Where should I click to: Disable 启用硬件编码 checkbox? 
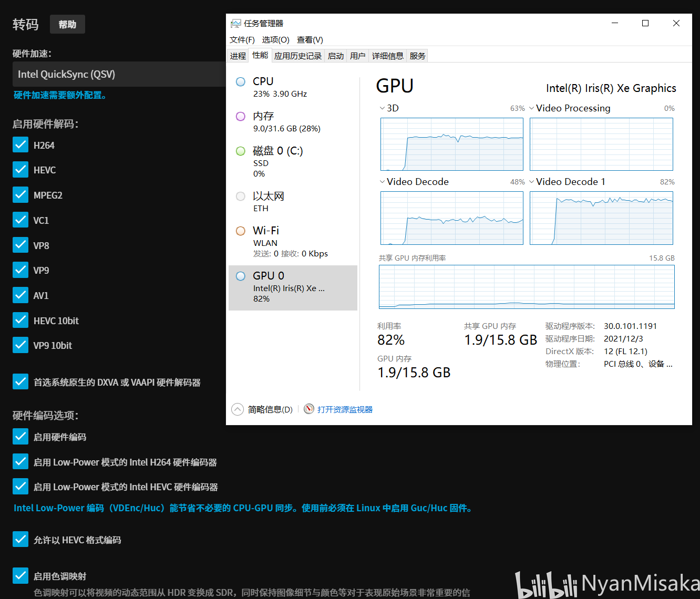[20, 436]
